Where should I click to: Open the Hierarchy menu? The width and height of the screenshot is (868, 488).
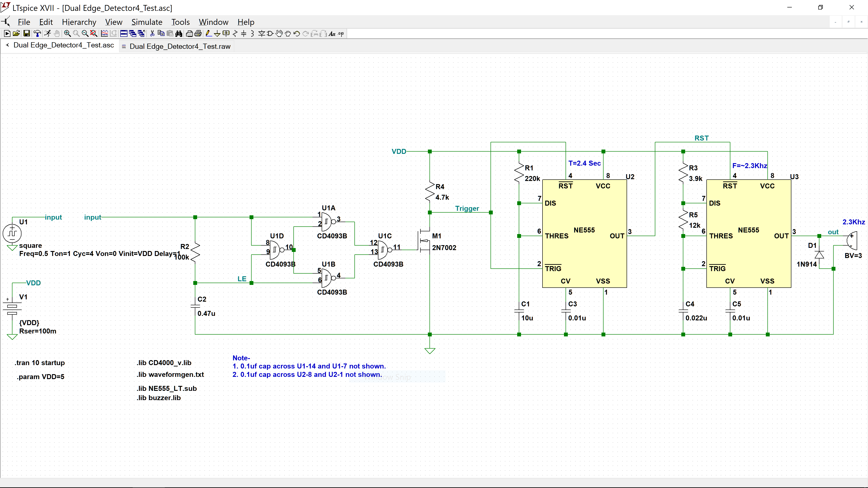pos(79,22)
